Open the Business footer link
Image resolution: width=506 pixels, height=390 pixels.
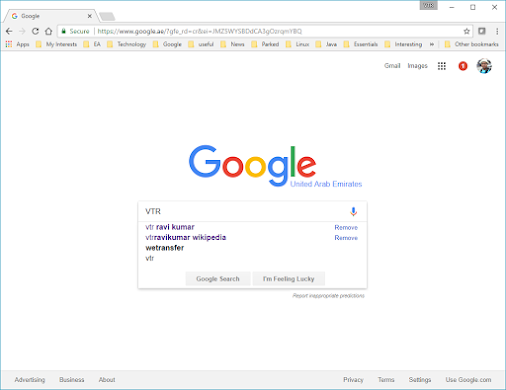pyautogui.click(x=72, y=380)
